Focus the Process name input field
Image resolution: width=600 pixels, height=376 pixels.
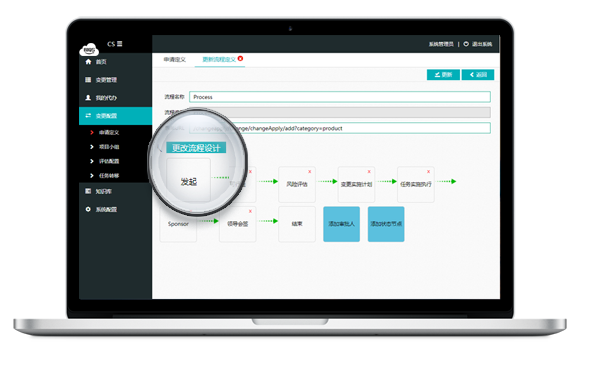tap(340, 97)
